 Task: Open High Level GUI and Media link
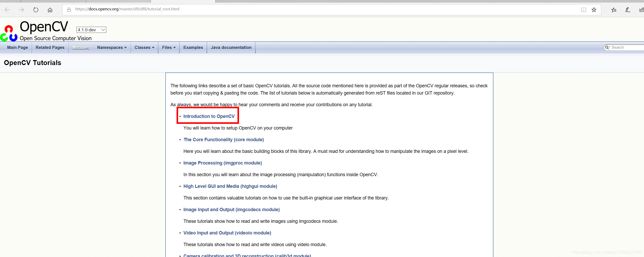(230, 186)
